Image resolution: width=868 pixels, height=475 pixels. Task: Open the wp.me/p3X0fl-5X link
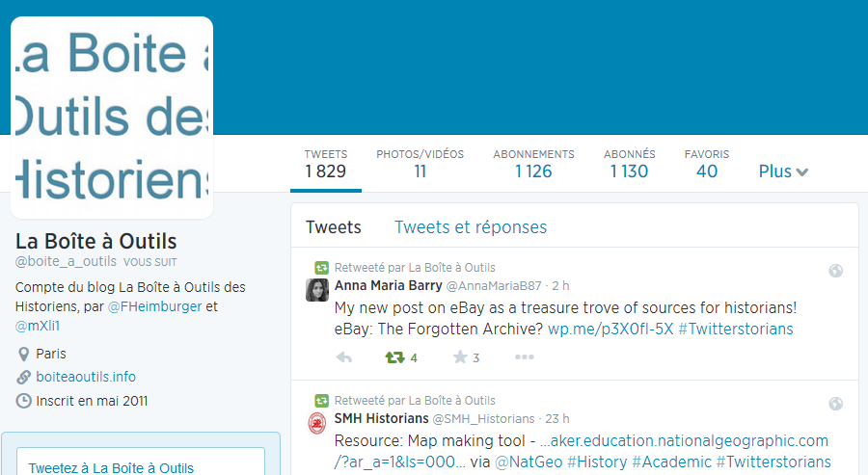click(610, 330)
